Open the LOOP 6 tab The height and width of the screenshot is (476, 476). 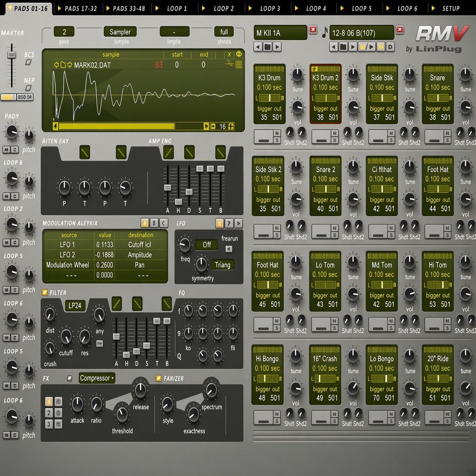[x=404, y=8]
